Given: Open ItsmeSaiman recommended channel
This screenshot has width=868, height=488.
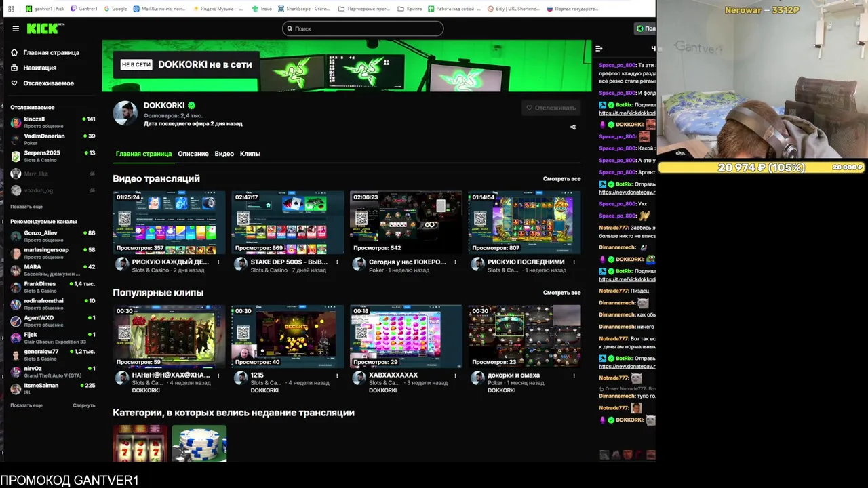Looking at the screenshot, I should tap(53, 388).
